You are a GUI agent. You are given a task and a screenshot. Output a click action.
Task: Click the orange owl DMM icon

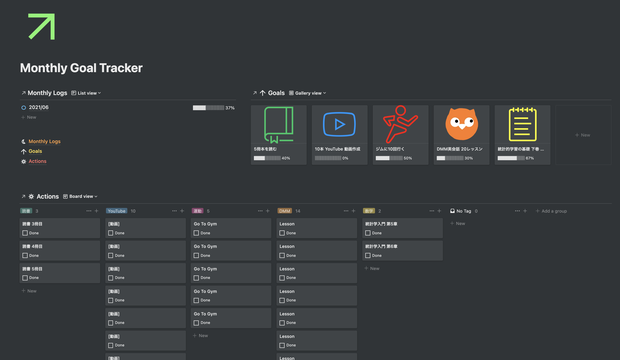(461, 124)
